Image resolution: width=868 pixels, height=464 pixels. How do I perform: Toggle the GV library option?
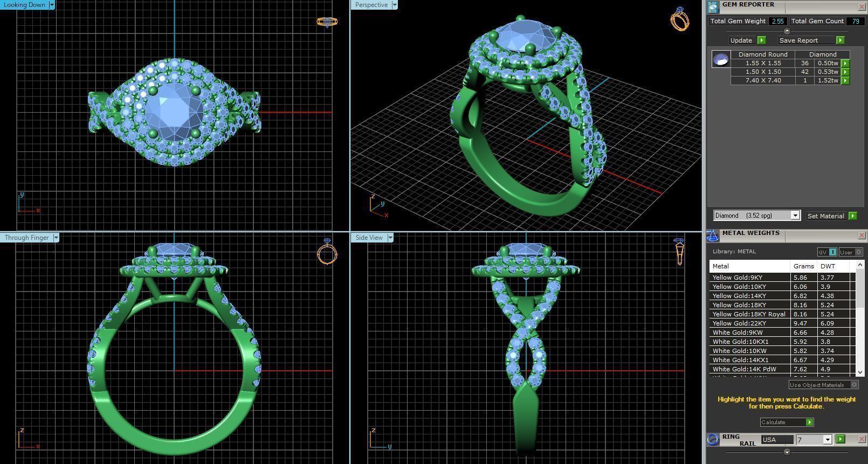827,252
